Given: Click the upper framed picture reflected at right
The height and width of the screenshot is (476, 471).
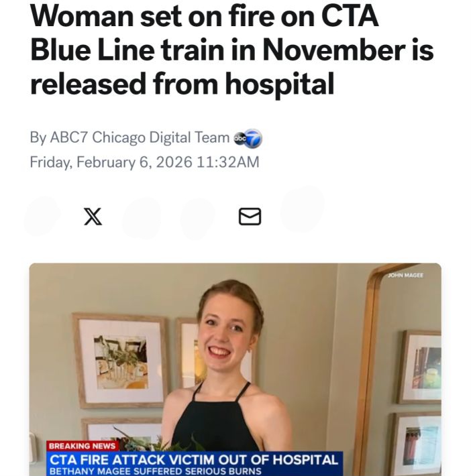Looking at the screenshot, I should coord(421,367).
